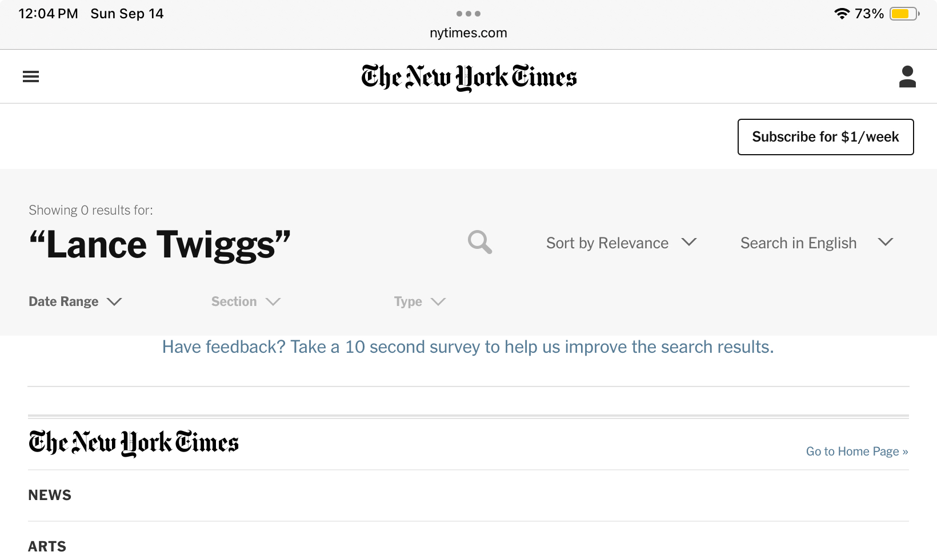This screenshot has width=937, height=560.
Task: Tap the Wi-Fi status icon
Action: pos(842,14)
